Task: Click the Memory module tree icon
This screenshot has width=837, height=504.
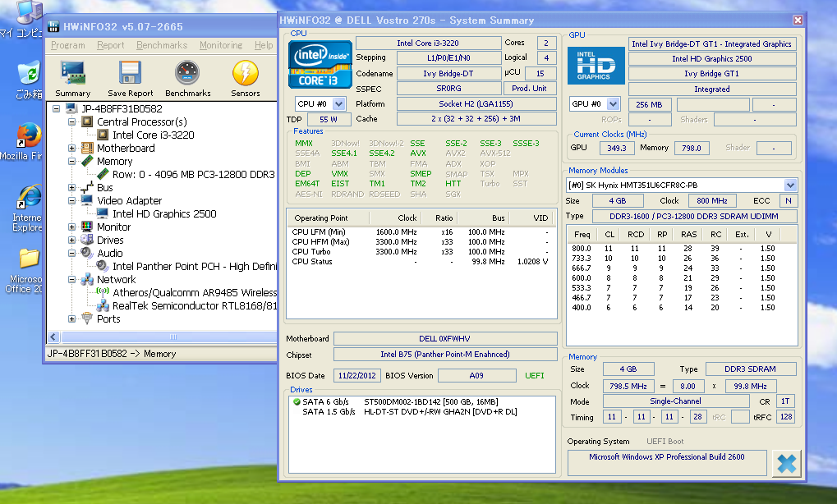Action: point(87,161)
